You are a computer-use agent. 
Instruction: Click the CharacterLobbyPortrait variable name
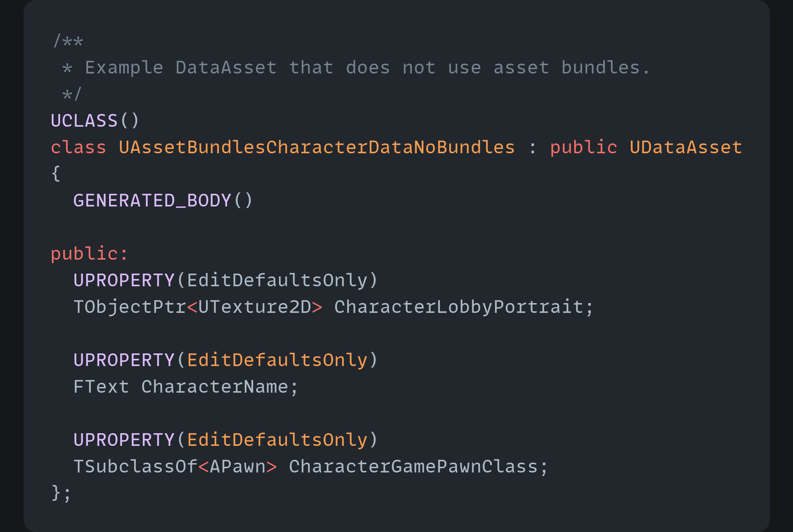click(459, 307)
